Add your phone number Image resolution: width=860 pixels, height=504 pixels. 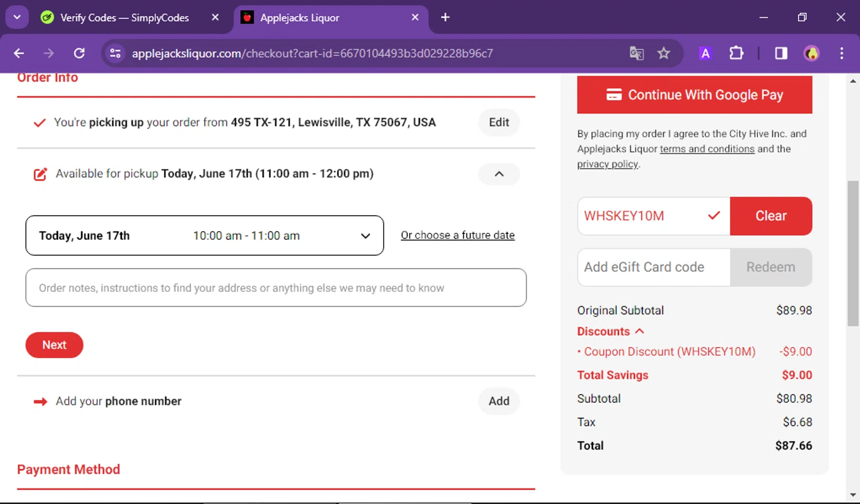[x=499, y=401]
